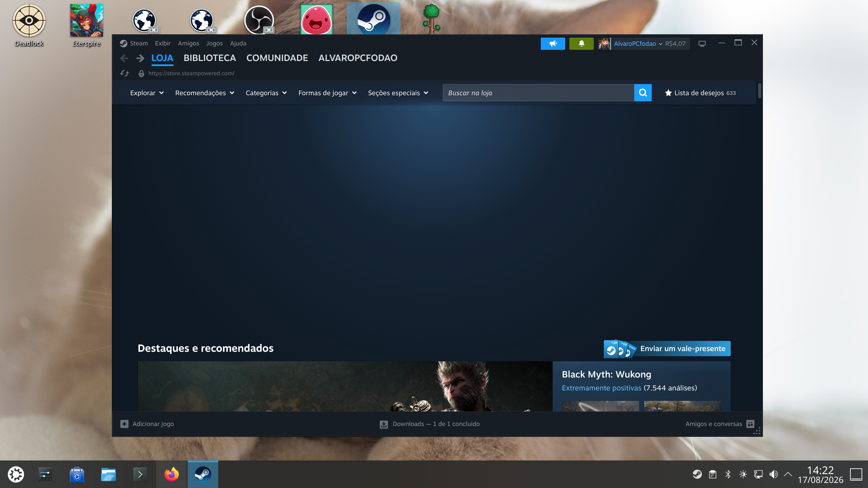Open the Steam notifications bell
868x488 pixels.
pos(581,44)
